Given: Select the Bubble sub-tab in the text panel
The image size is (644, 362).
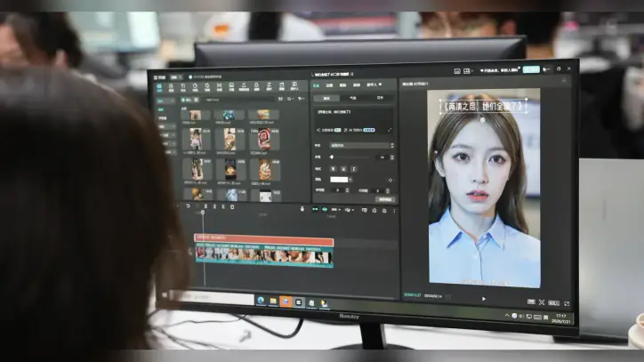Looking at the screenshot, I should point(353,98).
